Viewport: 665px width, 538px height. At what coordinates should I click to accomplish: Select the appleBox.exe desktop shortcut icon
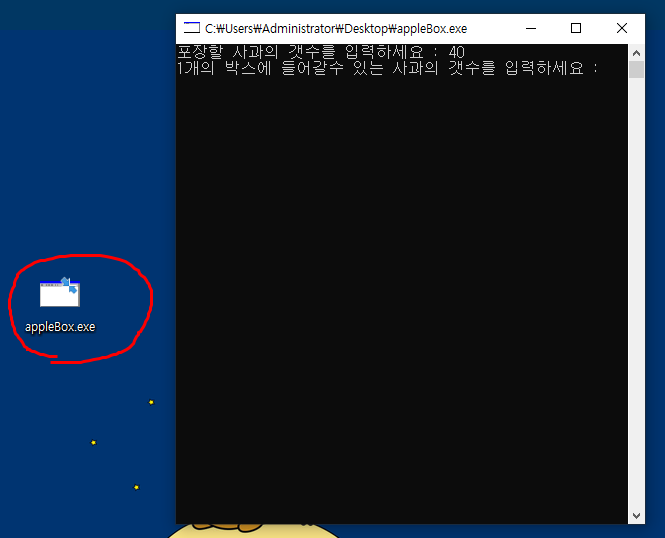[x=60, y=292]
